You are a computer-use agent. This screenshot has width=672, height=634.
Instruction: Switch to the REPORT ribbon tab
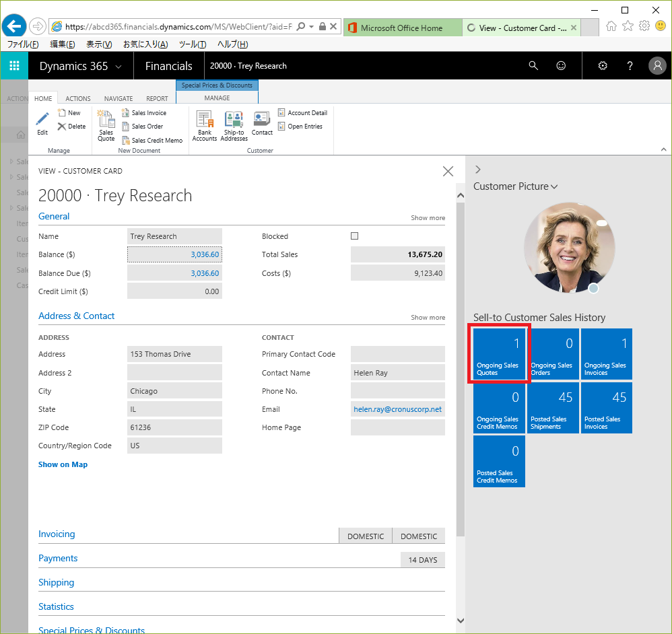[x=157, y=98]
